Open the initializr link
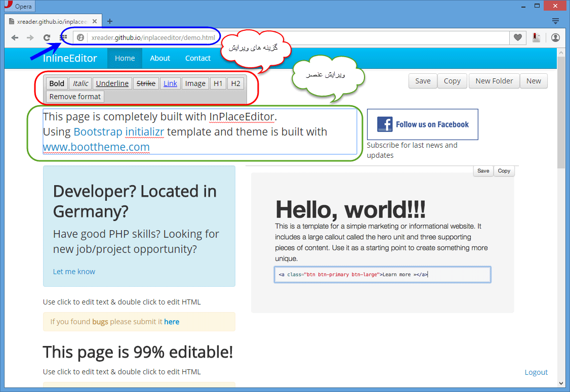 click(x=145, y=132)
